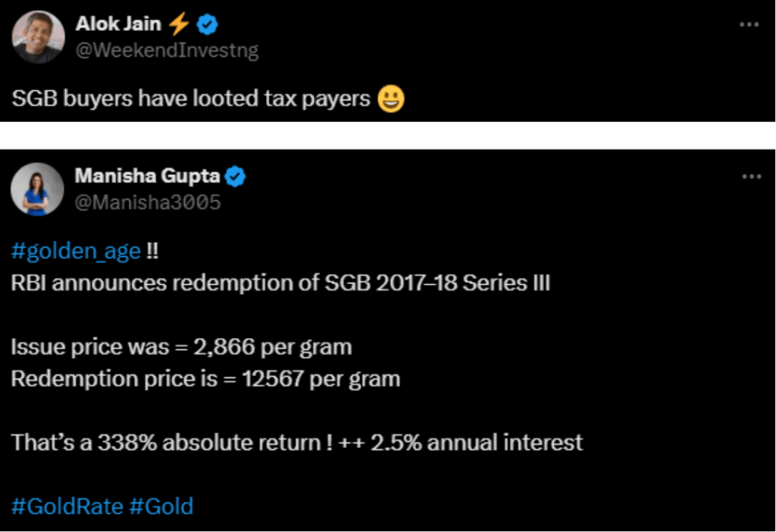Follow the #golden_age hashtag

76,252
